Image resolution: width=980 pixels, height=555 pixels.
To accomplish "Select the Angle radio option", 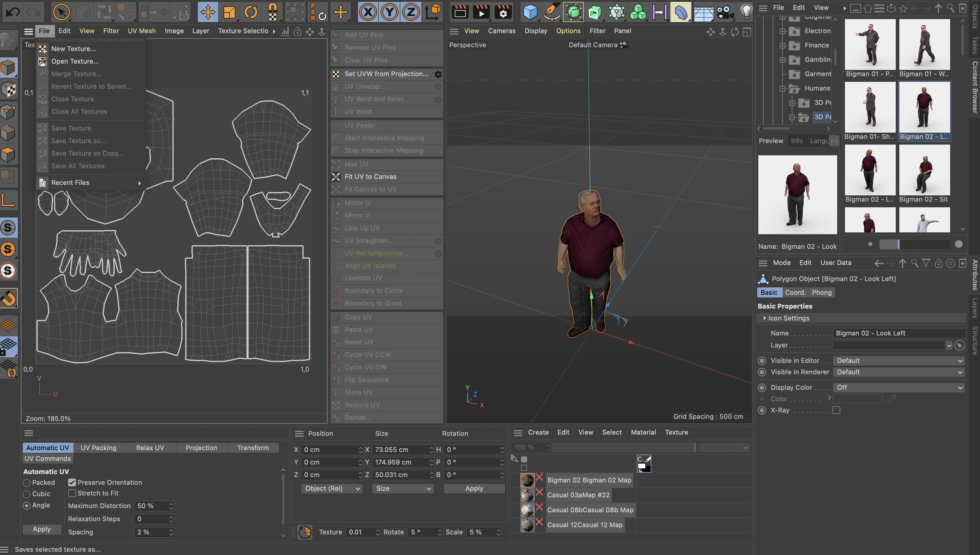I will click(27, 505).
